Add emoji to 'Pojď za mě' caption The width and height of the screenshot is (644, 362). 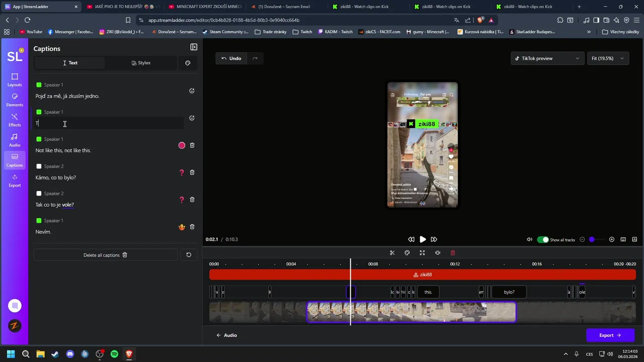click(192, 91)
